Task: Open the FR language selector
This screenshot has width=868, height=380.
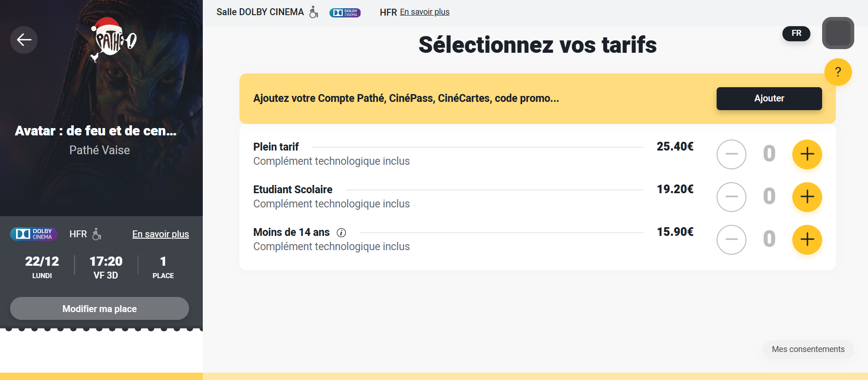Action: 796,34
